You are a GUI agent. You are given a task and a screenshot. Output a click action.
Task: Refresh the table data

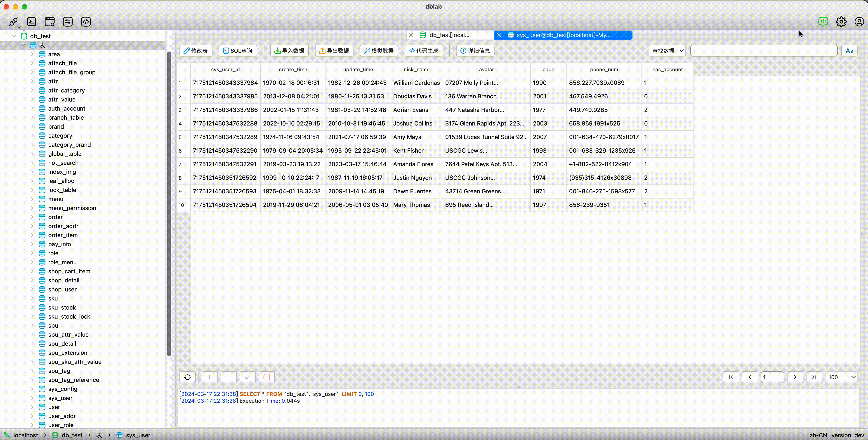pos(188,377)
